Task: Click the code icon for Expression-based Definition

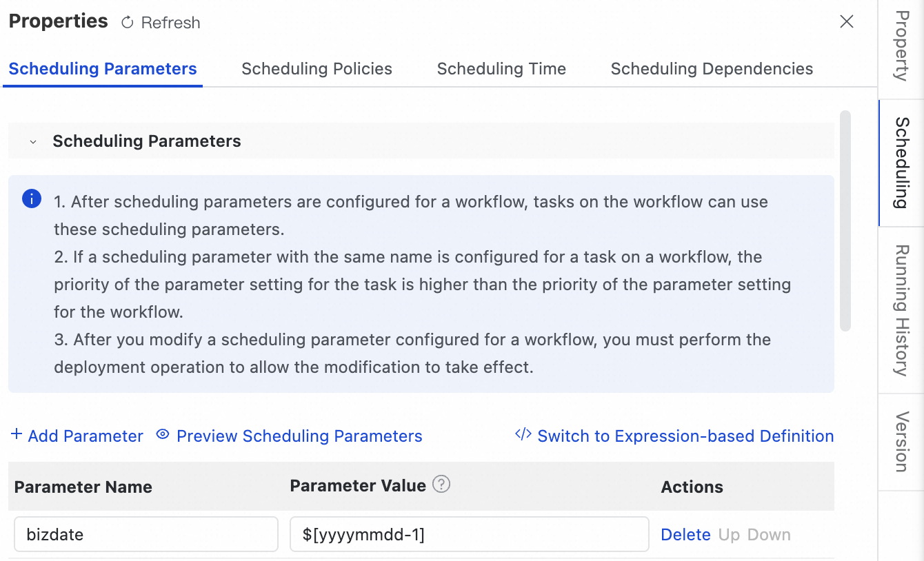Action: 523,435
